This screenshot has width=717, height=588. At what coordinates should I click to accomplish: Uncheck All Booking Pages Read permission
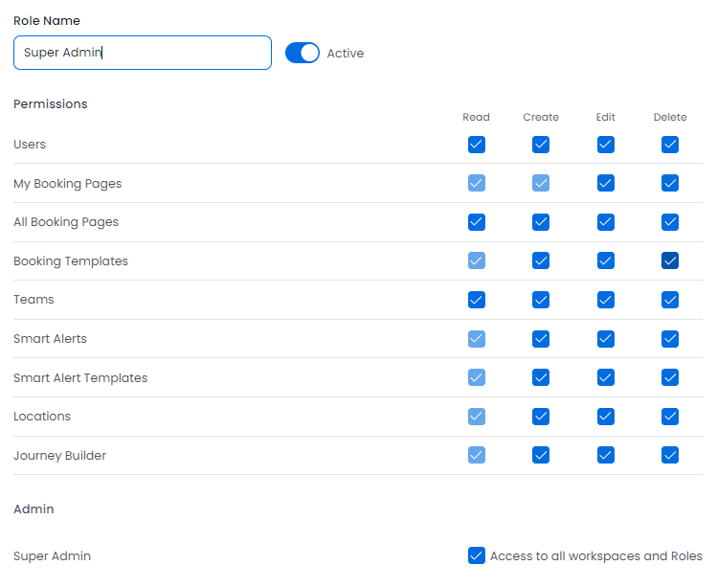[x=477, y=222]
